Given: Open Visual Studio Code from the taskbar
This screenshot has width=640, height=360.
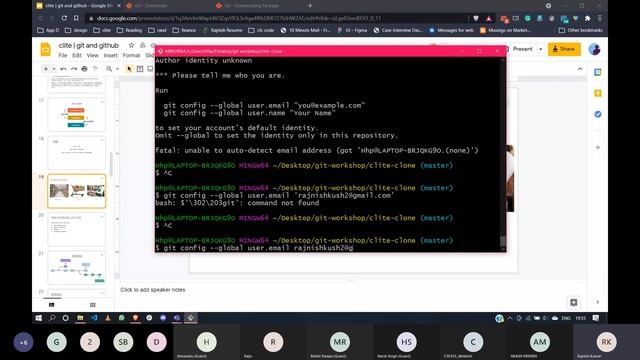Looking at the screenshot, I should 94,318.
